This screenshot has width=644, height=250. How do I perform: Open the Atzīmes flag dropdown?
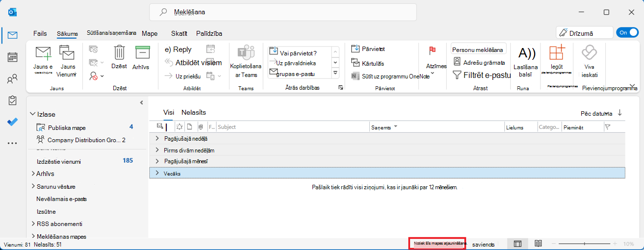[x=436, y=60]
